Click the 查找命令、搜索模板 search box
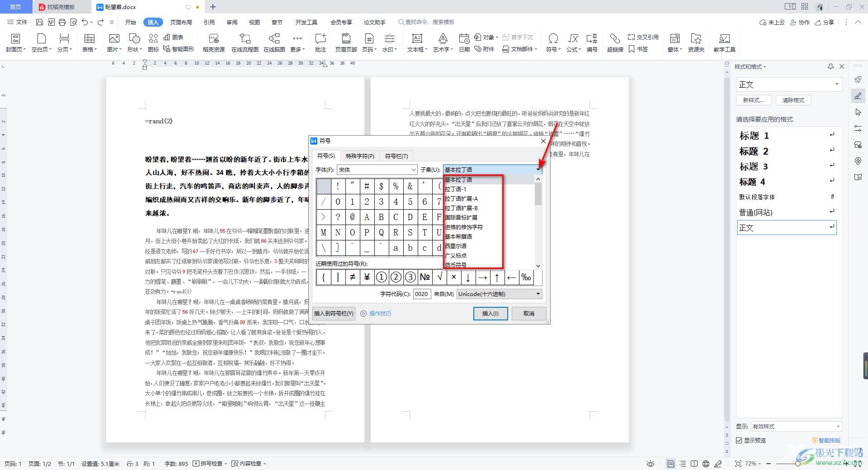The width and height of the screenshot is (868, 470). (x=426, y=22)
